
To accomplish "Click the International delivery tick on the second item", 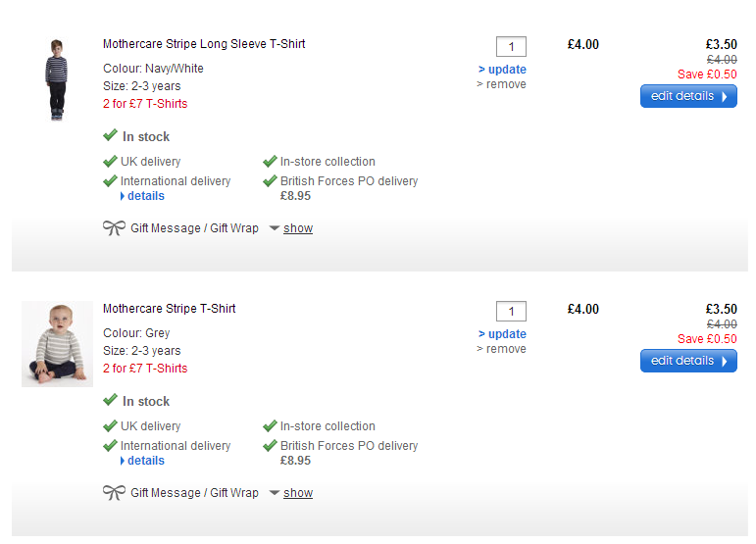I will coord(111,446).
